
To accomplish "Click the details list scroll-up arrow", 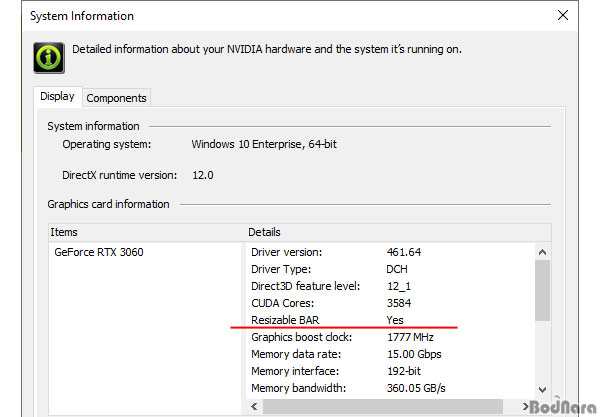I will pos(542,252).
